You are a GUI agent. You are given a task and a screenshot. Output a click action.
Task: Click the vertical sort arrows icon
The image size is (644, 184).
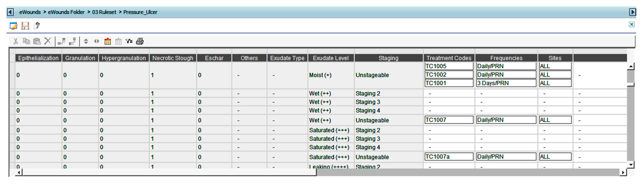point(86,41)
